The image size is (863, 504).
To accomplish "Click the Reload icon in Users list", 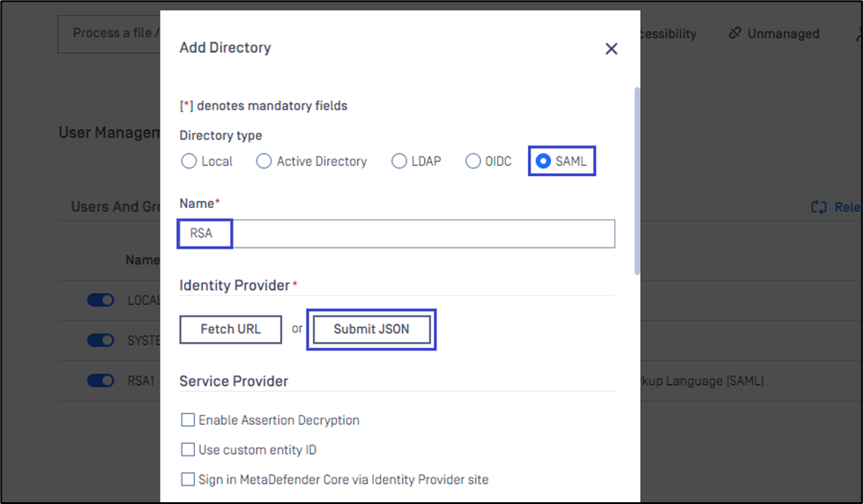I will (x=819, y=207).
